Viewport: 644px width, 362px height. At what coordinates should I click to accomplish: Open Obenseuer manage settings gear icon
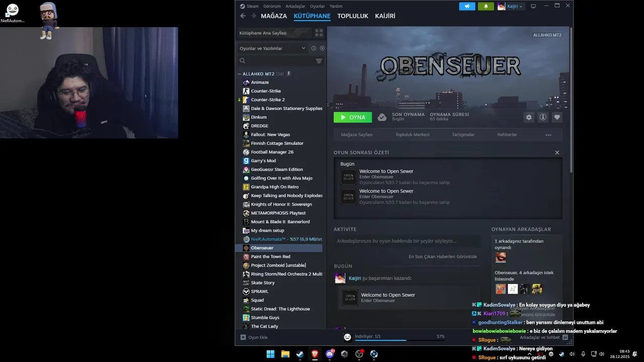point(529,117)
